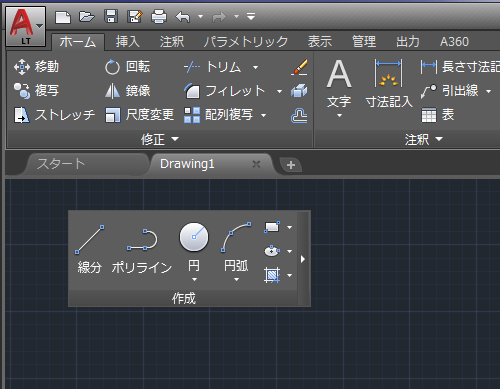
Task: Expand the 文字 dropdown arrow
Action: [x=339, y=116]
